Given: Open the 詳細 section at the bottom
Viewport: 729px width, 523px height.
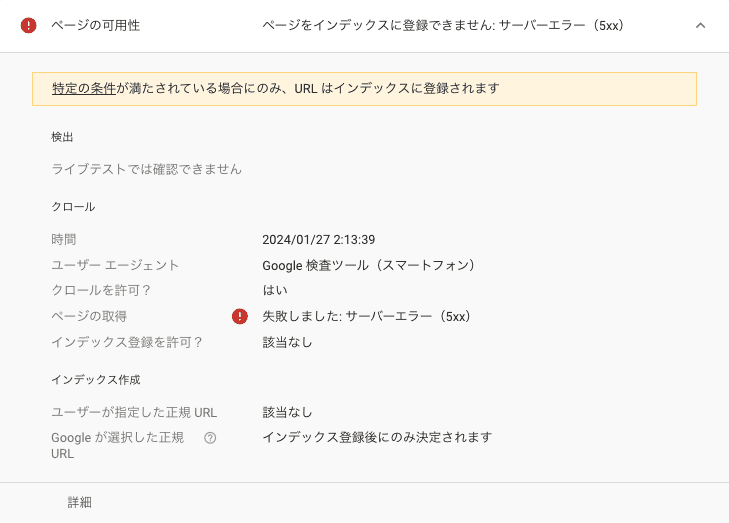Looking at the screenshot, I should pos(80,502).
